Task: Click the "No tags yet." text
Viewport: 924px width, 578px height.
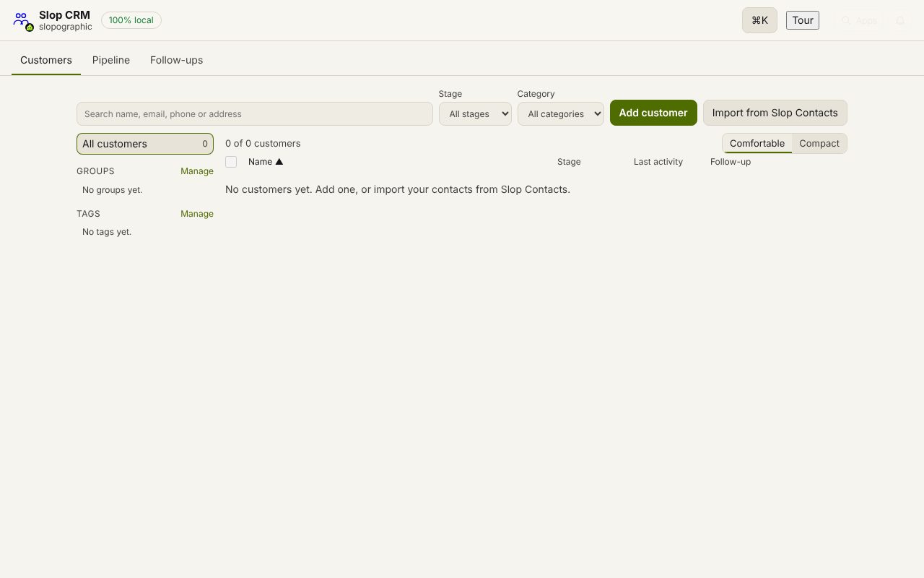Action: 107,232
